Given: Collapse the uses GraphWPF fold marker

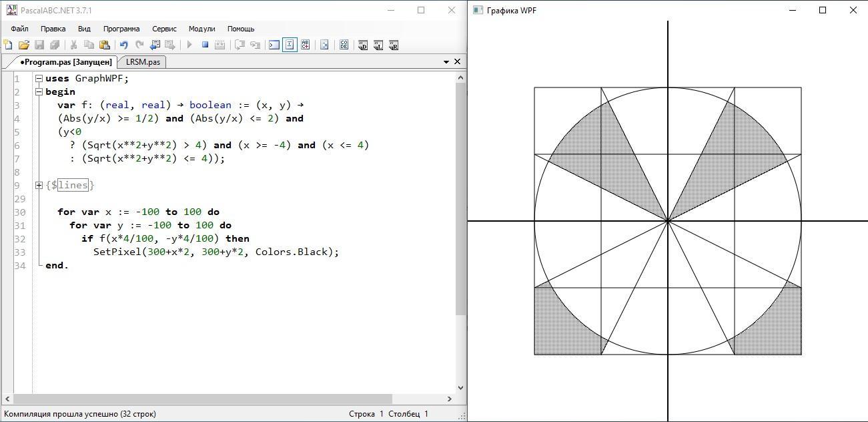Looking at the screenshot, I should point(39,78).
